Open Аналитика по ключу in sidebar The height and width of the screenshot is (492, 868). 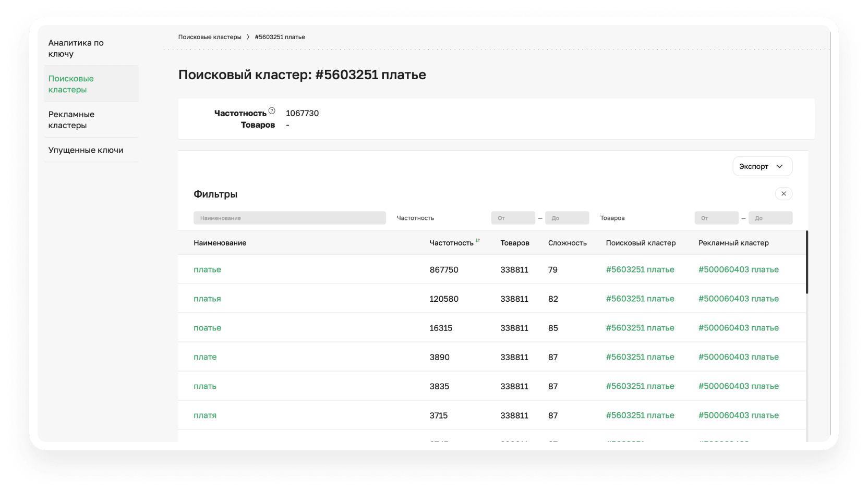(76, 48)
